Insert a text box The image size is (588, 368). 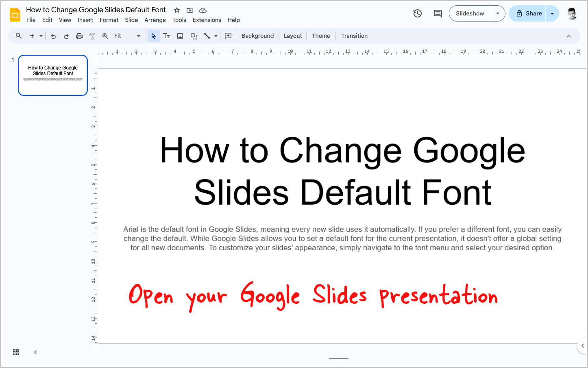166,36
